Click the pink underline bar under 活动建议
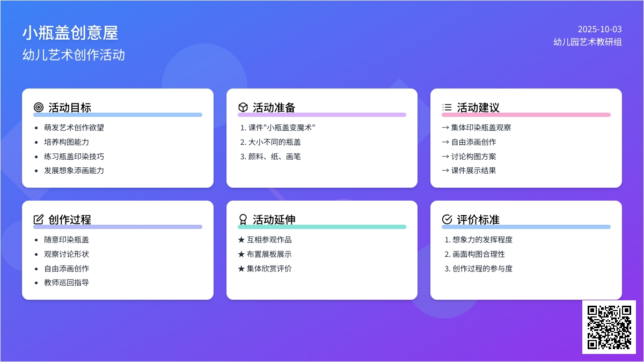The image size is (644, 362). coord(526,115)
